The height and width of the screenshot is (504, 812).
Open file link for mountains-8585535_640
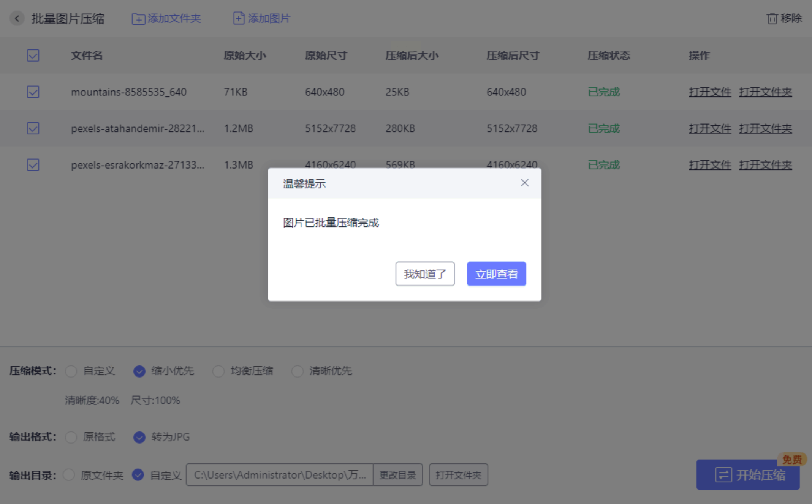[x=709, y=92]
